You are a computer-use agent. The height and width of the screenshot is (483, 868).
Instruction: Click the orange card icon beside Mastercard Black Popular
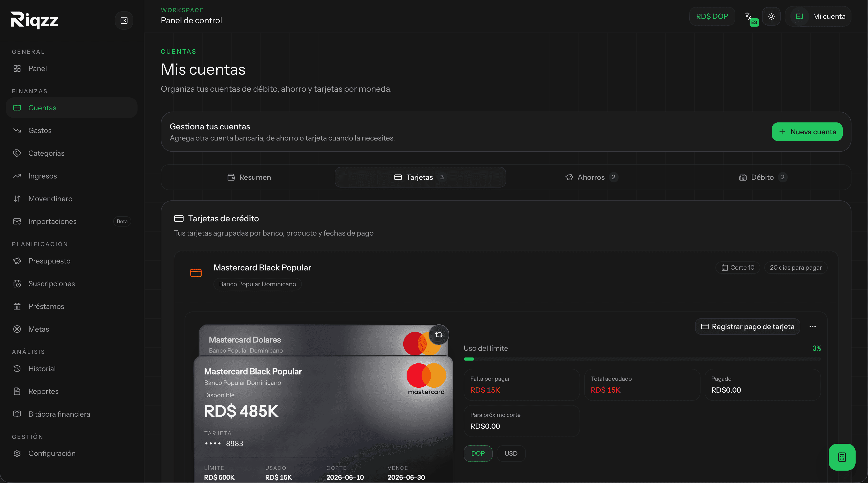click(x=196, y=273)
